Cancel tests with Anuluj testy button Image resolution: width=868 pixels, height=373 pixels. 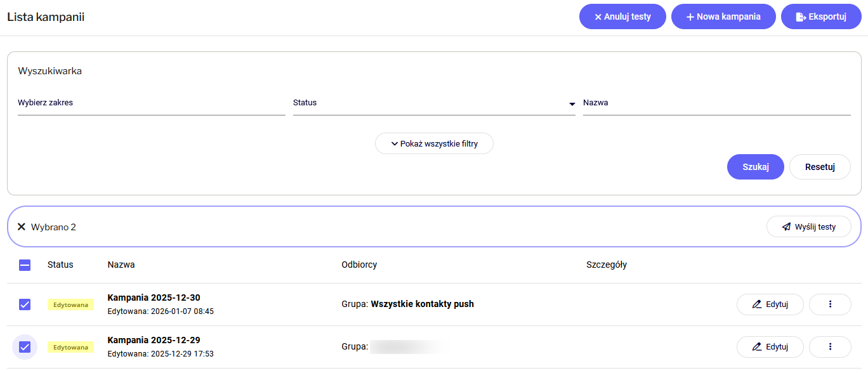[x=622, y=17]
